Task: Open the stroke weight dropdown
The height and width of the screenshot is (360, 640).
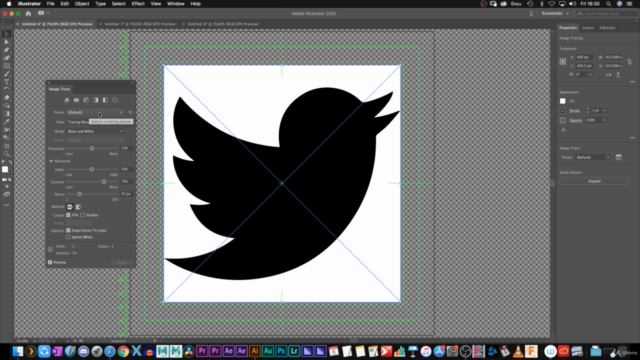Action: tap(604, 111)
